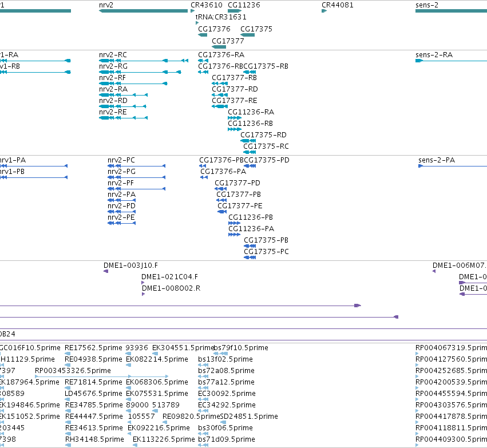The width and height of the screenshot is (487, 448).
Task: Select protein nrv2-PD
Action: tap(121, 207)
